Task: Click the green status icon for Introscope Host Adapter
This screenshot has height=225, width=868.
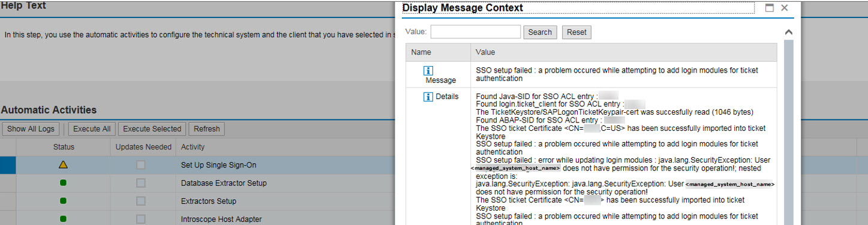Action: [64, 219]
